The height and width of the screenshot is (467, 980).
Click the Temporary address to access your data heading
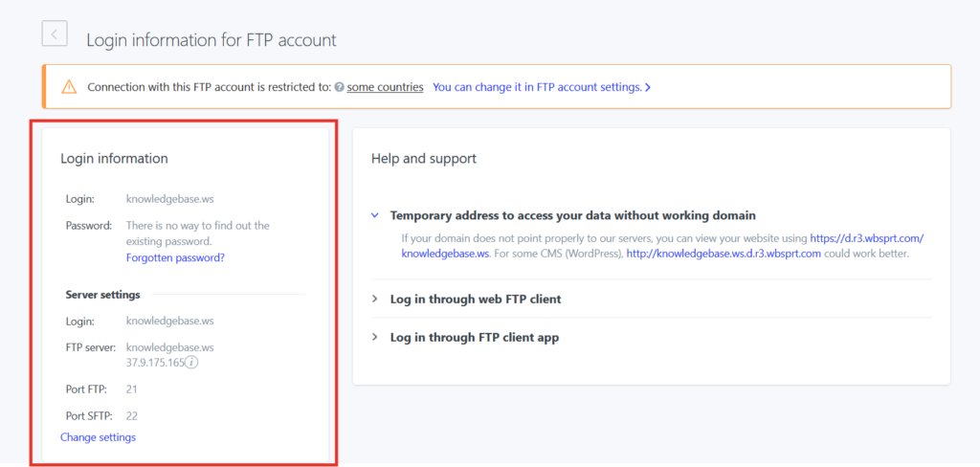point(573,215)
